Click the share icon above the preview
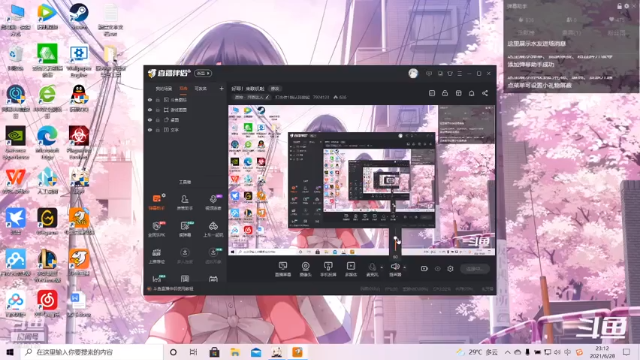 [x=485, y=93]
